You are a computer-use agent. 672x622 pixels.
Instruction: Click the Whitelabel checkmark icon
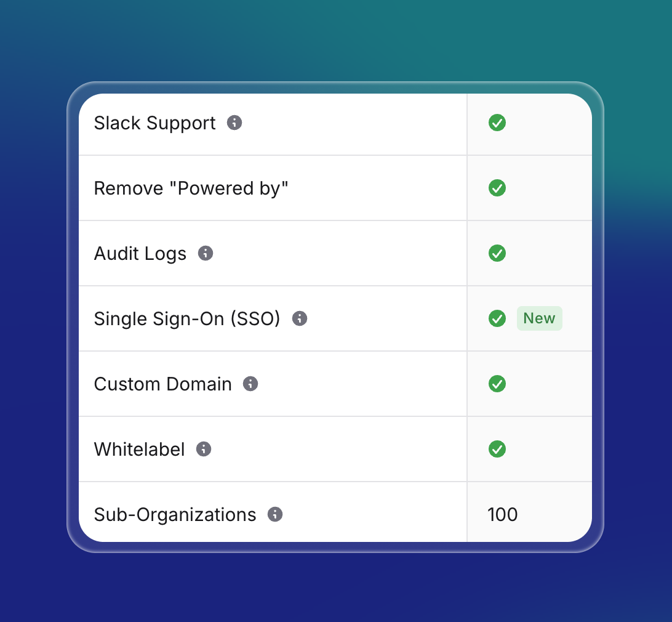click(x=497, y=449)
